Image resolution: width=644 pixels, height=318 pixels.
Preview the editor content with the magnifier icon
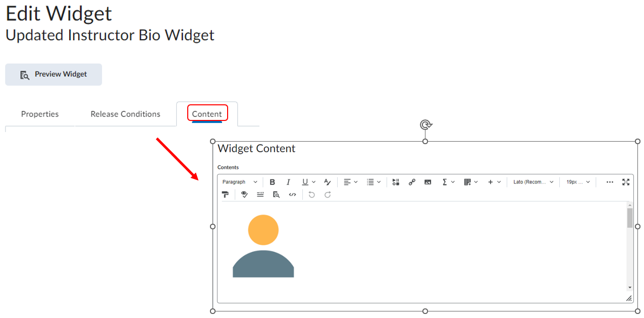[x=276, y=195]
